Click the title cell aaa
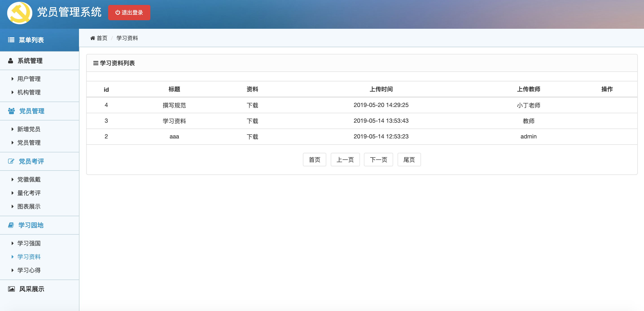 (x=174, y=137)
